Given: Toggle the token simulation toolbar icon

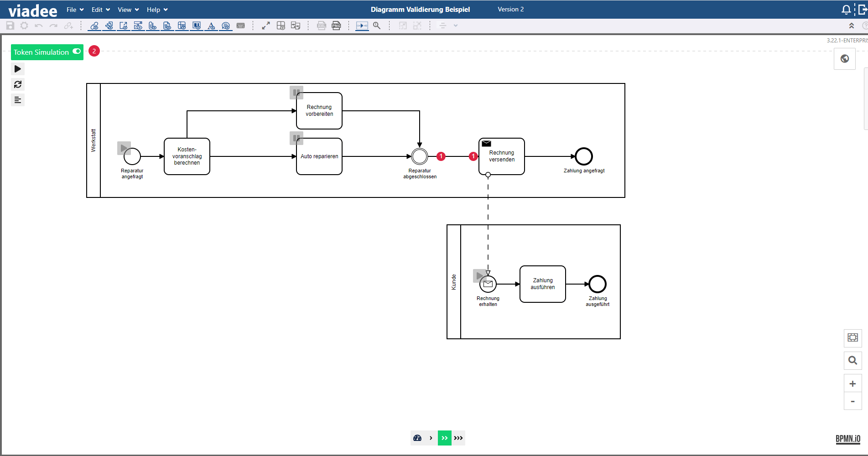Looking at the screenshot, I should (362, 26).
